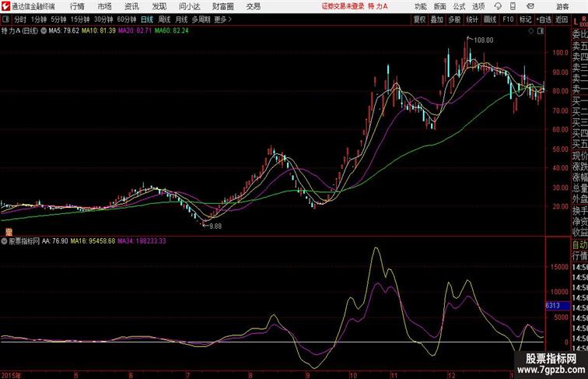588x379 pixels.
Task: Click the 游客 user label
Action: (562, 6)
